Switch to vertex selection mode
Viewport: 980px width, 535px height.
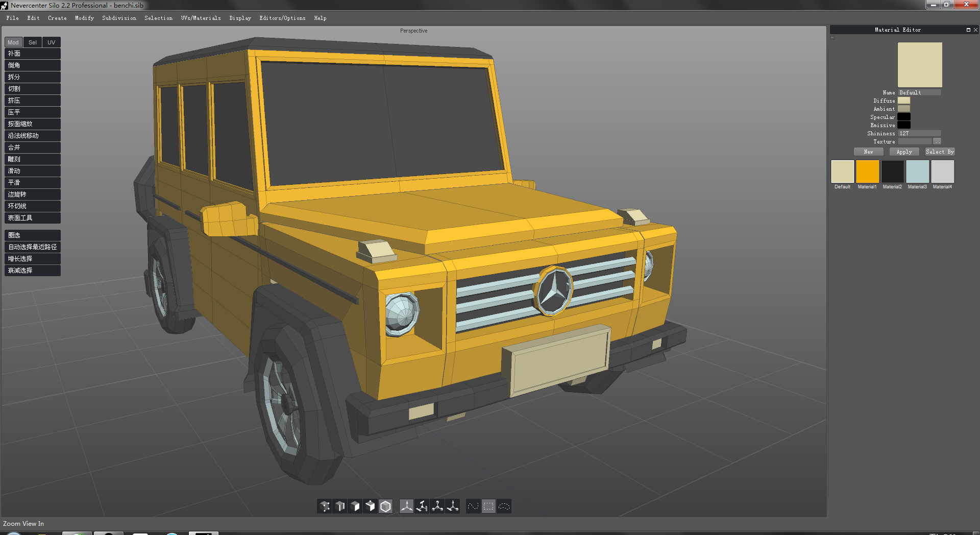tap(325, 506)
